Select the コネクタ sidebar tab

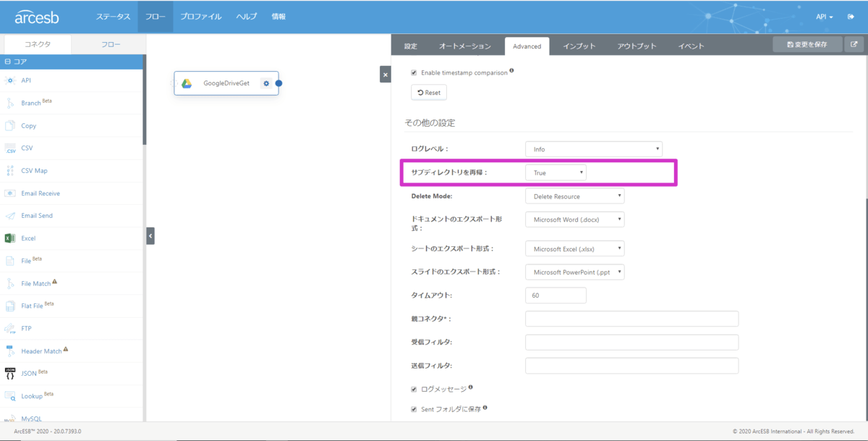[x=38, y=44]
